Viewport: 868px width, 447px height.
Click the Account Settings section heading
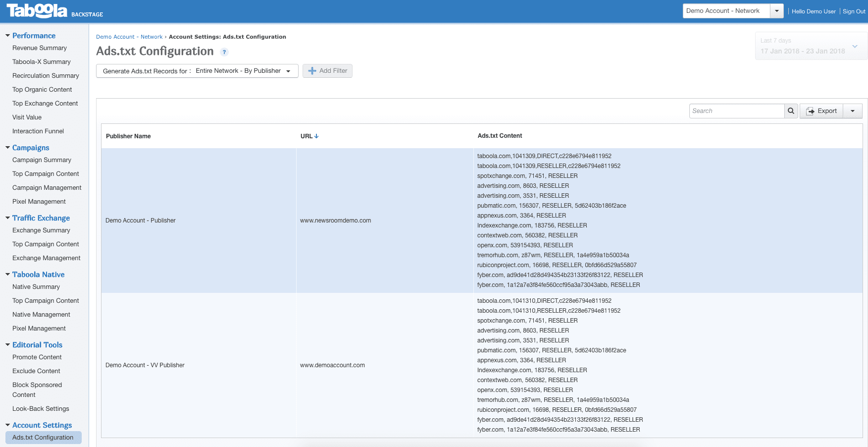42,425
